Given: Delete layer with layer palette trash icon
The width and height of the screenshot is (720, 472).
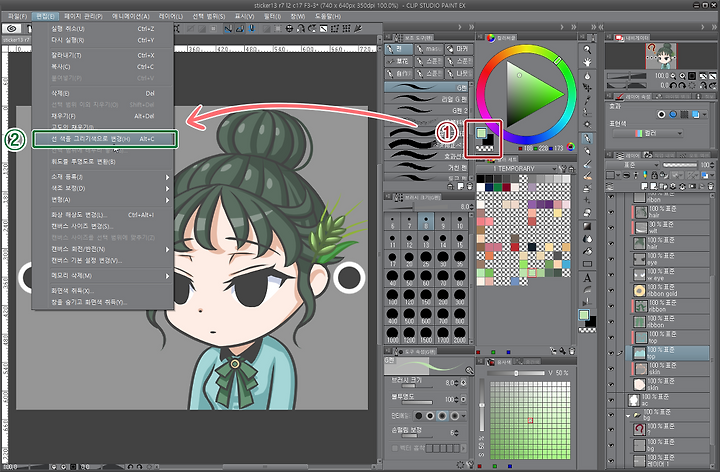Looking at the screenshot, I should point(710,186).
